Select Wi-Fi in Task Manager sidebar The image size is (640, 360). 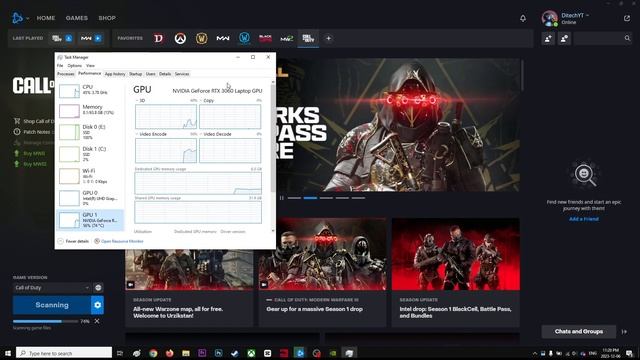tap(90, 176)
